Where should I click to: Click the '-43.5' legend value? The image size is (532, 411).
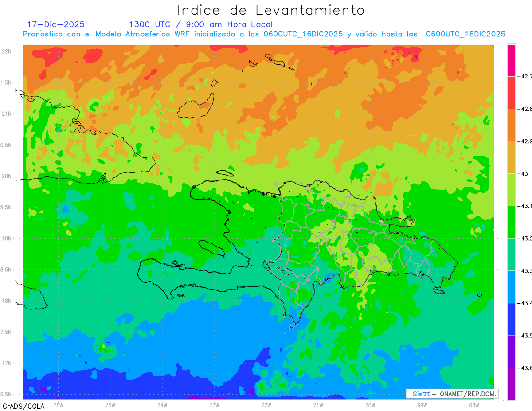[524, 336]
